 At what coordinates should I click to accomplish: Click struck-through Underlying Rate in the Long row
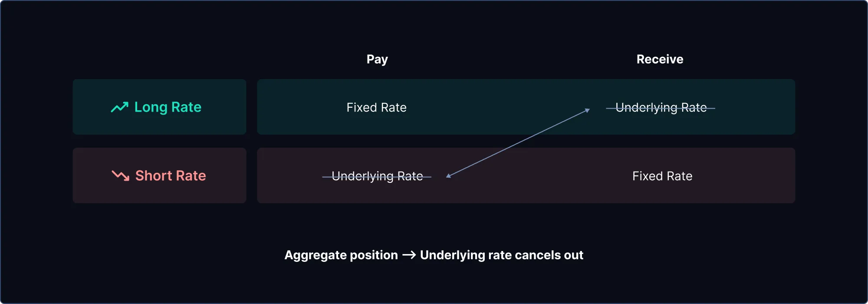(661, 108)
